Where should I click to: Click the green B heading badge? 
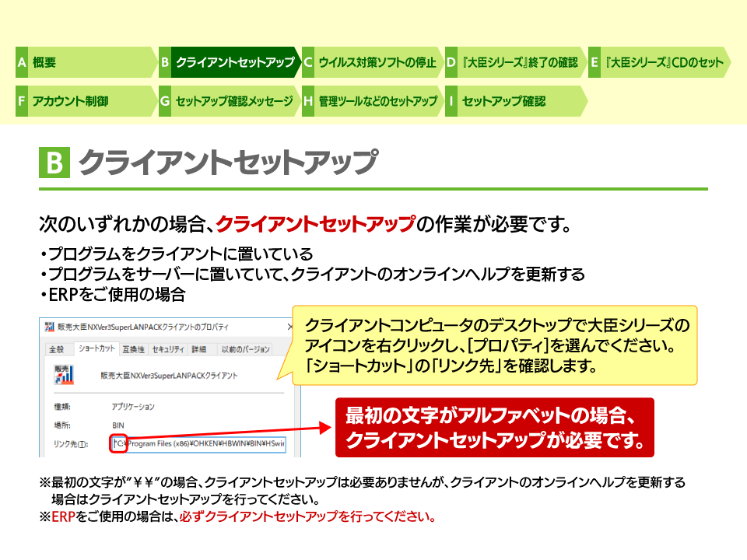click(54, 163)
